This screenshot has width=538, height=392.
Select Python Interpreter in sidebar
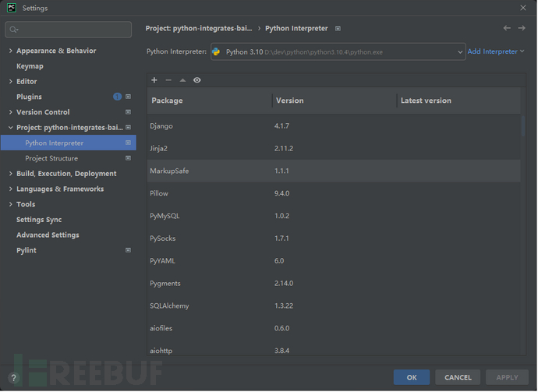(x=69, y=143)
